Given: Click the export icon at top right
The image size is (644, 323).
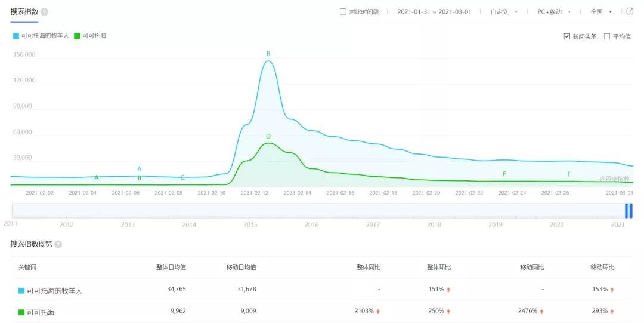Looking at the screenshot, I should click(630, 11).
